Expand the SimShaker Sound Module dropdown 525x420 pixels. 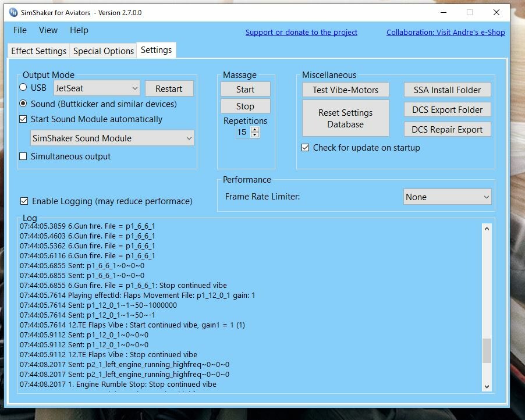(112, 138)
